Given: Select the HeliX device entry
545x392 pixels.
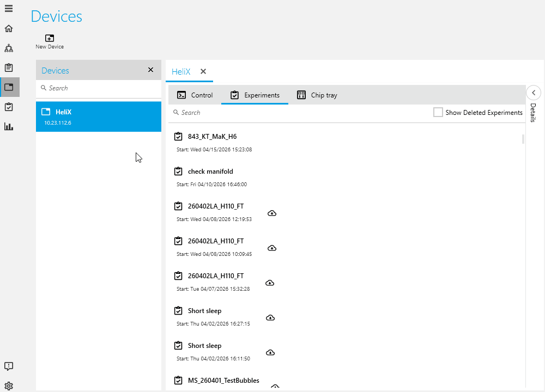Looking at the screenshot, I should 98,117.
